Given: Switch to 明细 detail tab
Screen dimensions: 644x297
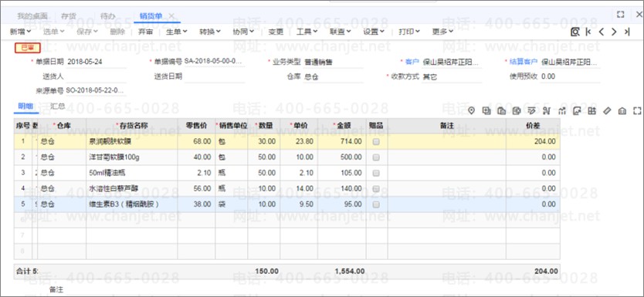Looking at the screenshot, I should [25, 106].
